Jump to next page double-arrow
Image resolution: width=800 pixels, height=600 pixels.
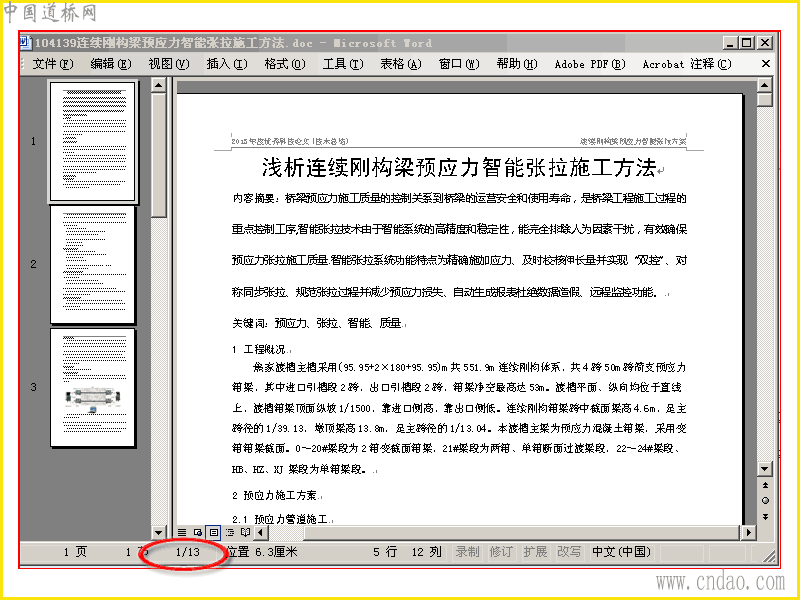pos(765,517)
